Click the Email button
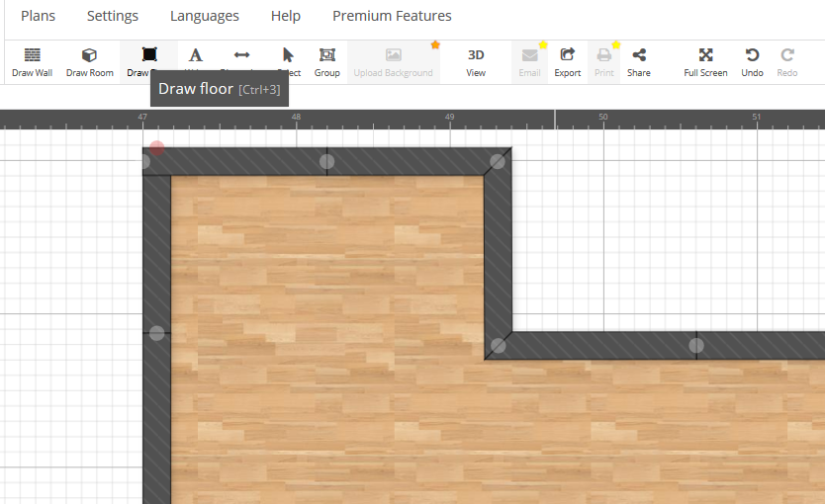 [529, 62]
